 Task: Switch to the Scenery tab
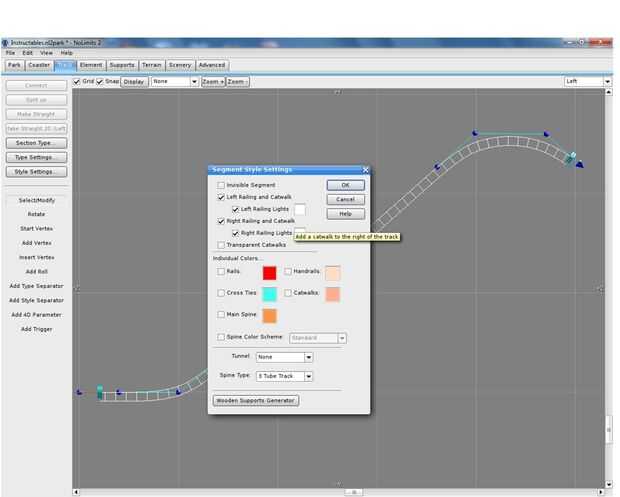click(x=180, y=65)
